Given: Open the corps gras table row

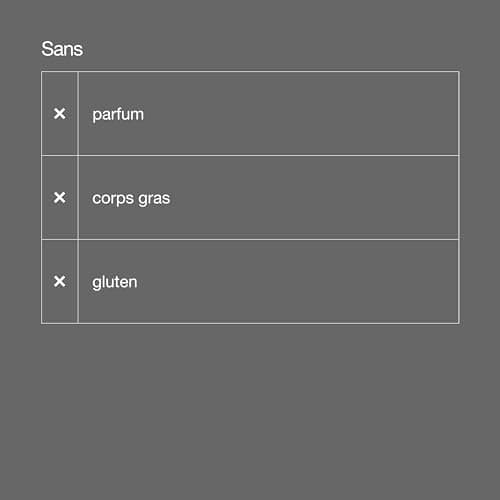Looking at the screenshot, I should coord(250,198).
